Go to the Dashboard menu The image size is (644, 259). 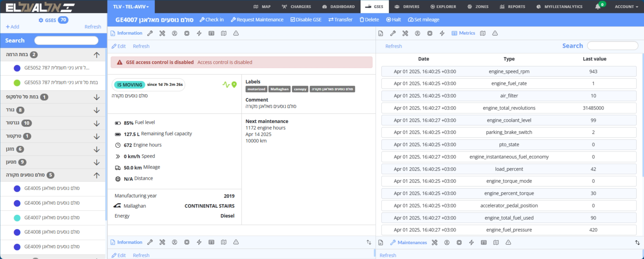pyautogui.click(x=338, y=7)
